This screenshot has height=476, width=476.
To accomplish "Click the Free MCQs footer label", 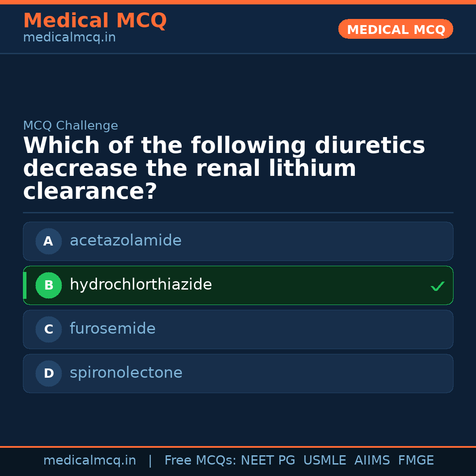I will [x=200, y=461].
